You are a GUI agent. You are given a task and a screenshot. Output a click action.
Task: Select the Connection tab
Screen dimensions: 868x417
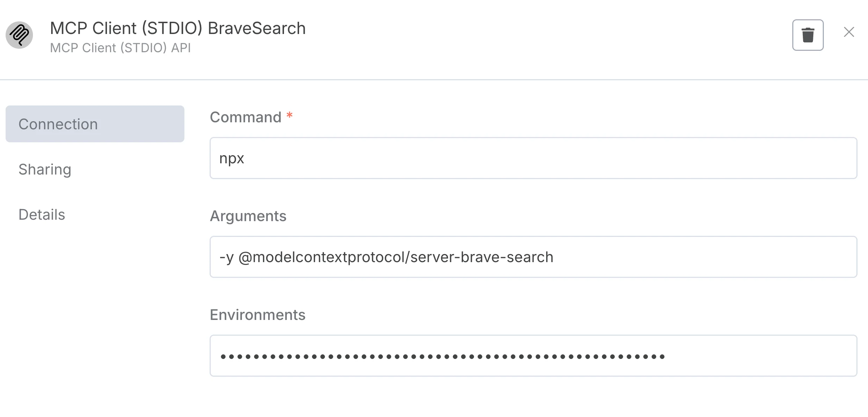[x=58, y=124]
